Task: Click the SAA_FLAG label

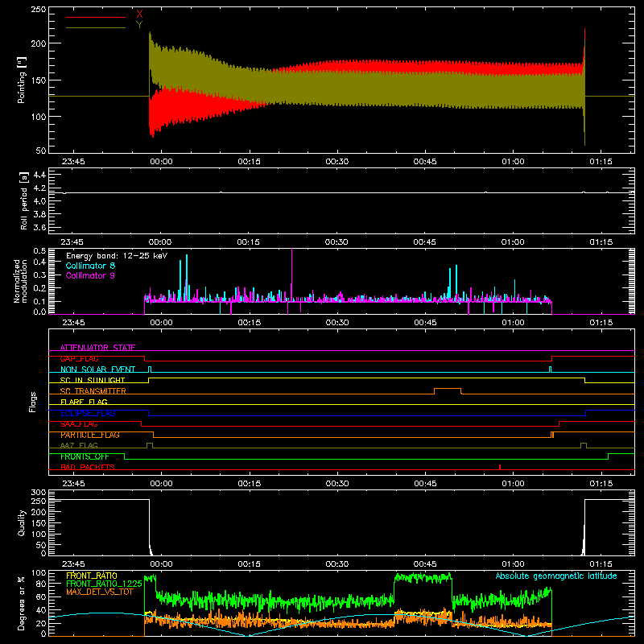Action: (79, 424)
